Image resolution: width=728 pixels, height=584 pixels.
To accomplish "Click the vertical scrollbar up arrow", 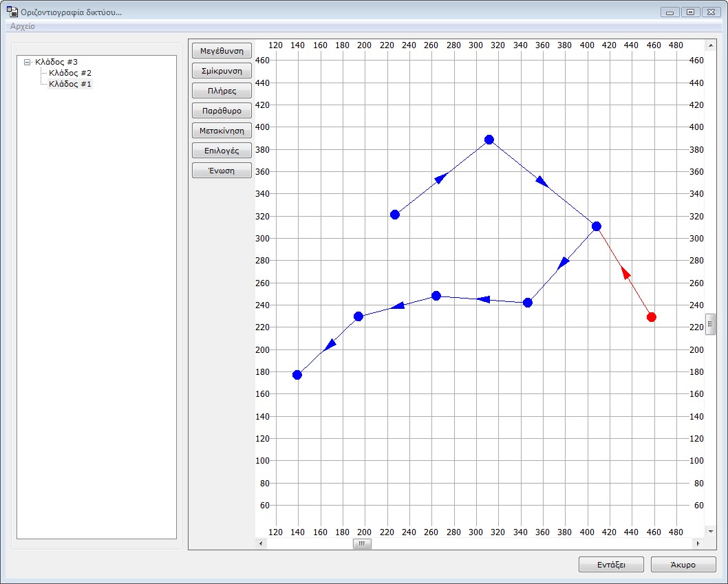I will tap(711, 45).
